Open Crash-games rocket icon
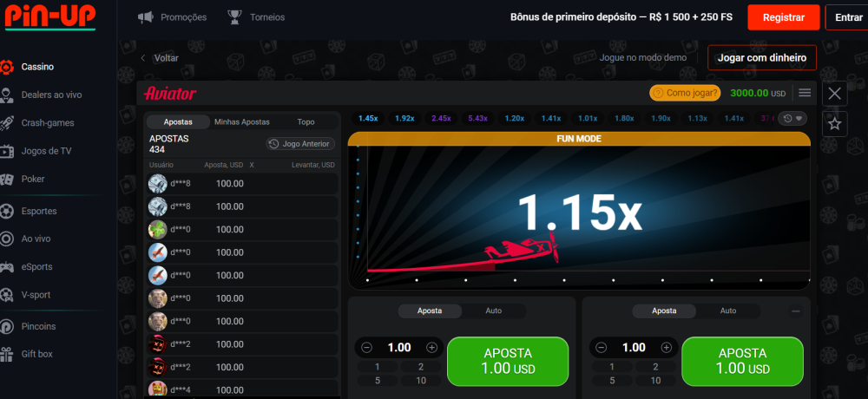The height and width of the screenshot is (399, 868). point(8,123)
